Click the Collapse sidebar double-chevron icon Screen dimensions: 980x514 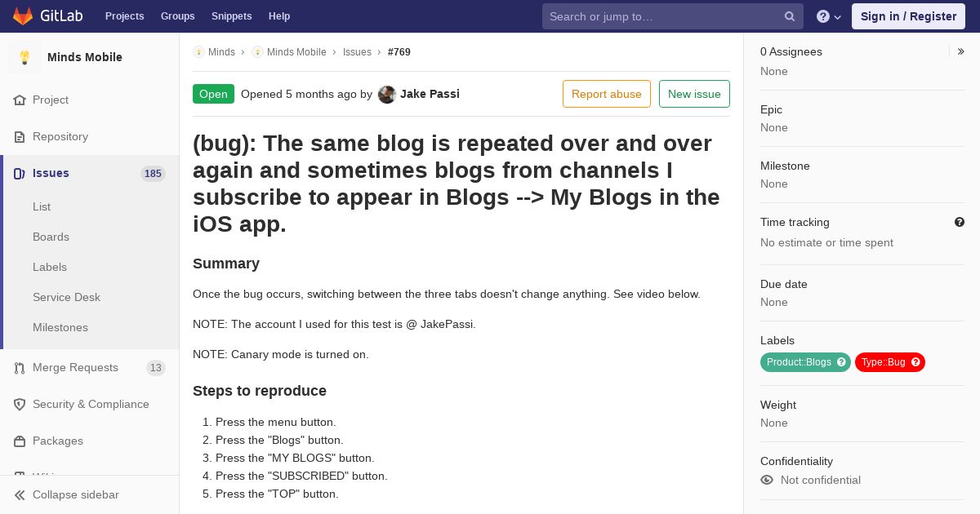(20, 495)
